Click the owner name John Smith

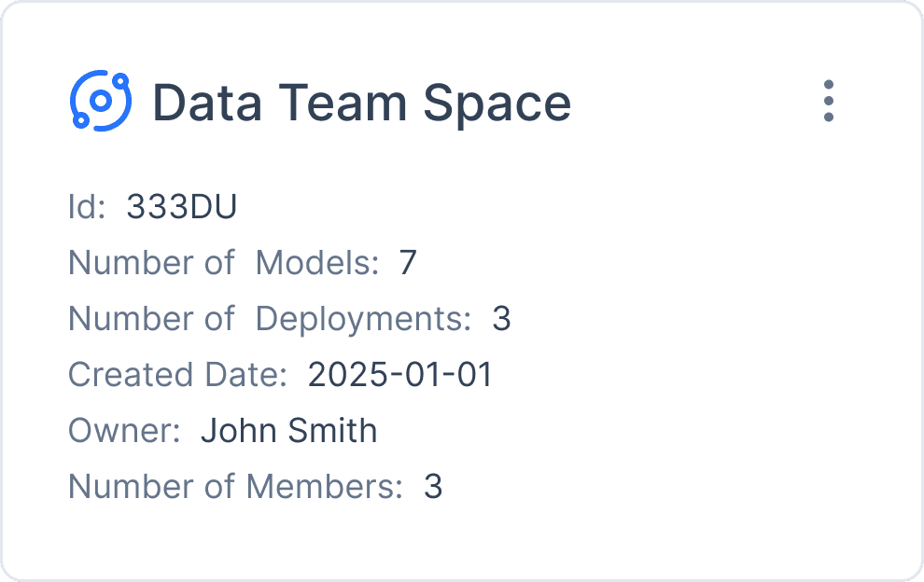tap(289, 431)
